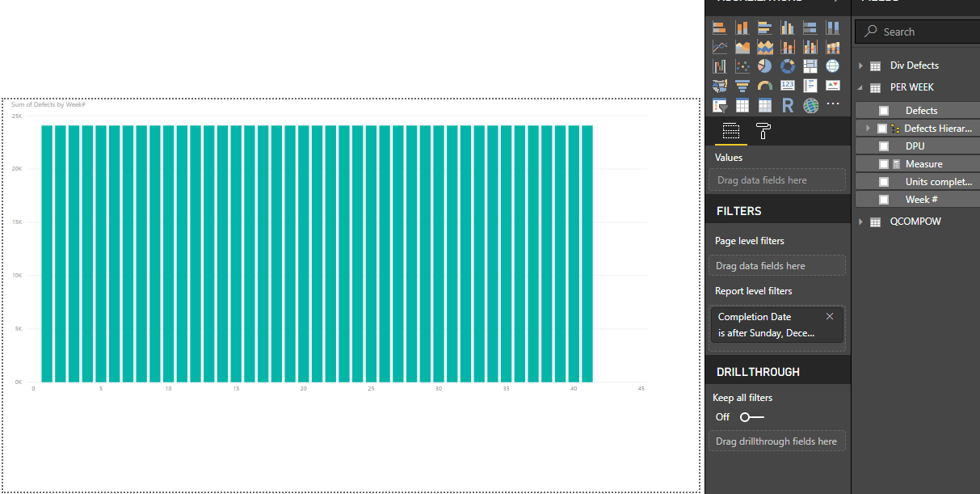Select the R script visual

(787, 106)
